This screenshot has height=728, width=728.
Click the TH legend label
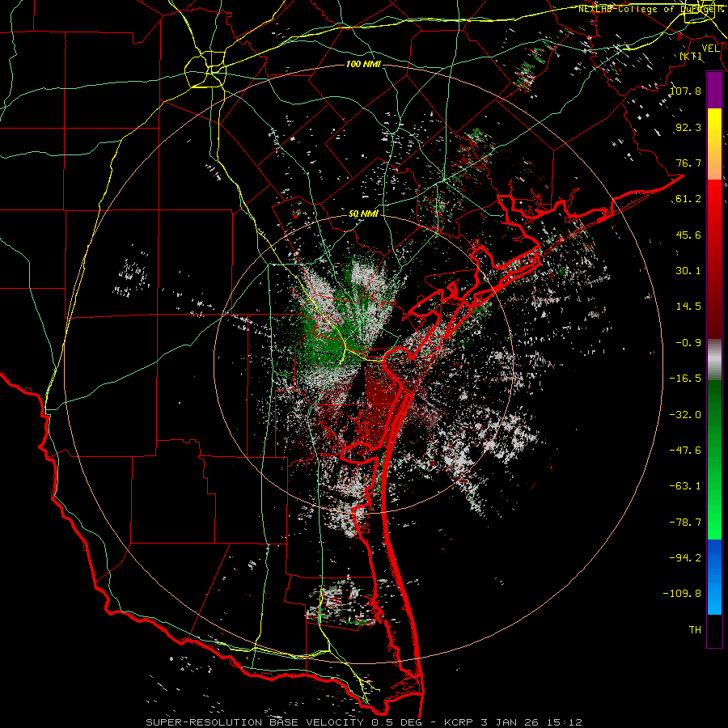[695, 630]
